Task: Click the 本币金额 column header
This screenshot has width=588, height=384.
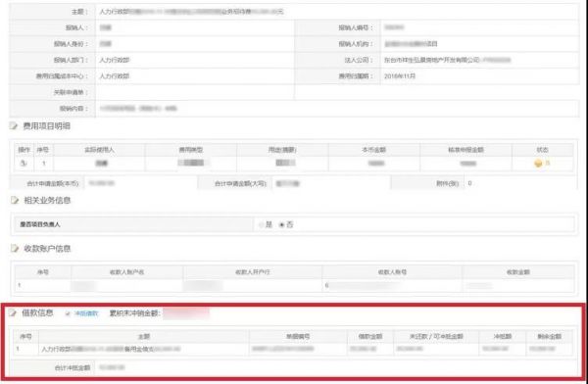Action: 374,150
